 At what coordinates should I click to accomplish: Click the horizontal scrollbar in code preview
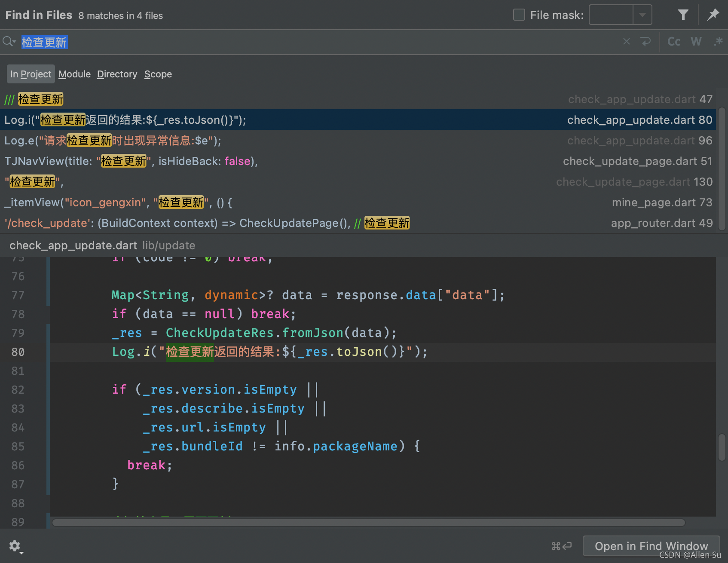369,523
